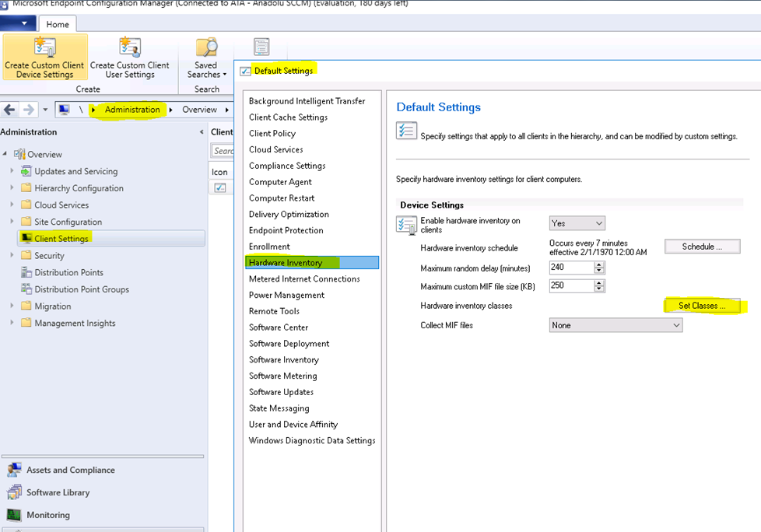Click Overview in the breadcrumb path
The height and width of the screenshot is (532, 761).
click(x=199, y=110)
